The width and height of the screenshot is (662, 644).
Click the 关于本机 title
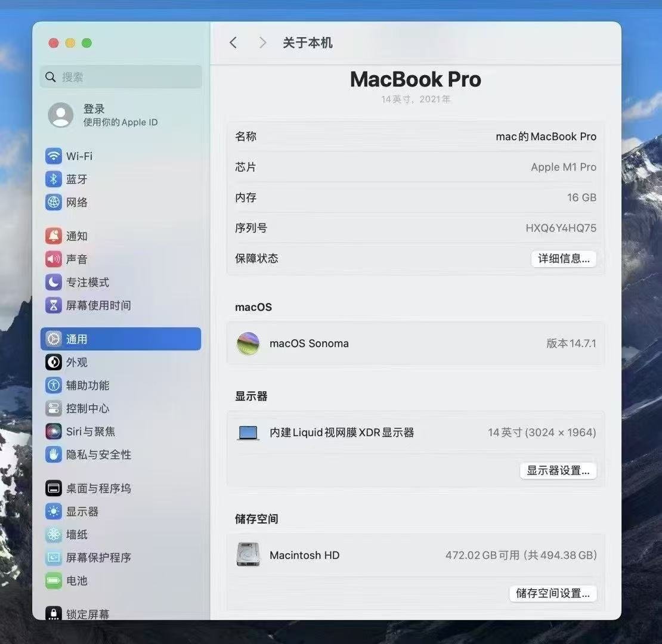click(307, 42)
